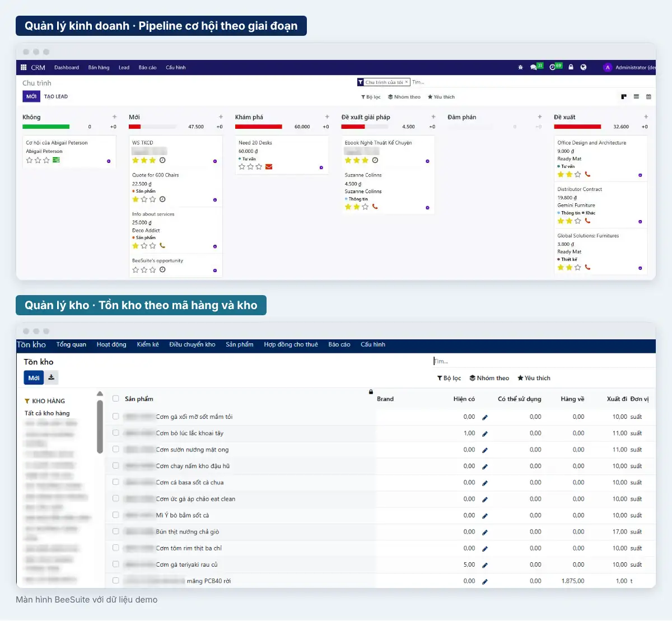Add a card to the Đàm phán column
672x621 pixels.
coord(540,117)
